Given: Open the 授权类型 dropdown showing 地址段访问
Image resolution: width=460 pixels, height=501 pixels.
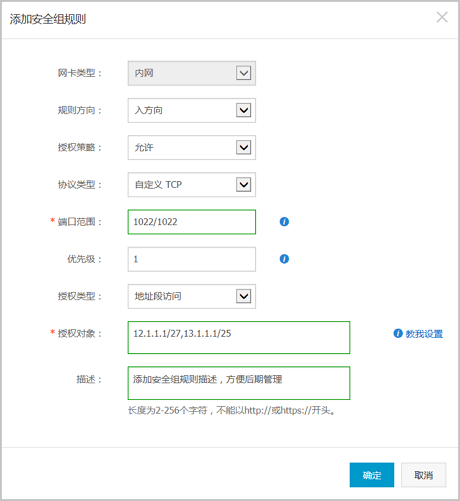Looking at the screenshot, I should click(x=192, y=296).
